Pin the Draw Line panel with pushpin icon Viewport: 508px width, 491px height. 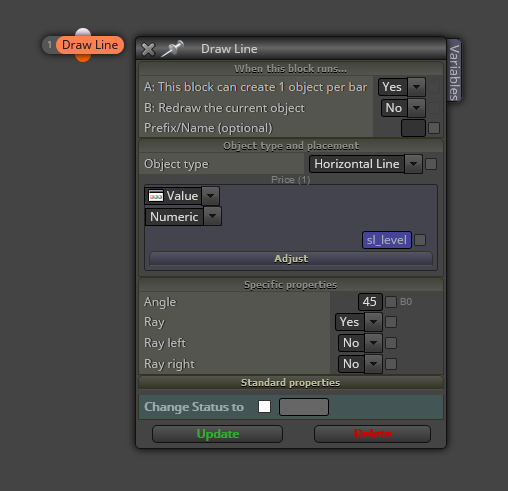point(172,49)
